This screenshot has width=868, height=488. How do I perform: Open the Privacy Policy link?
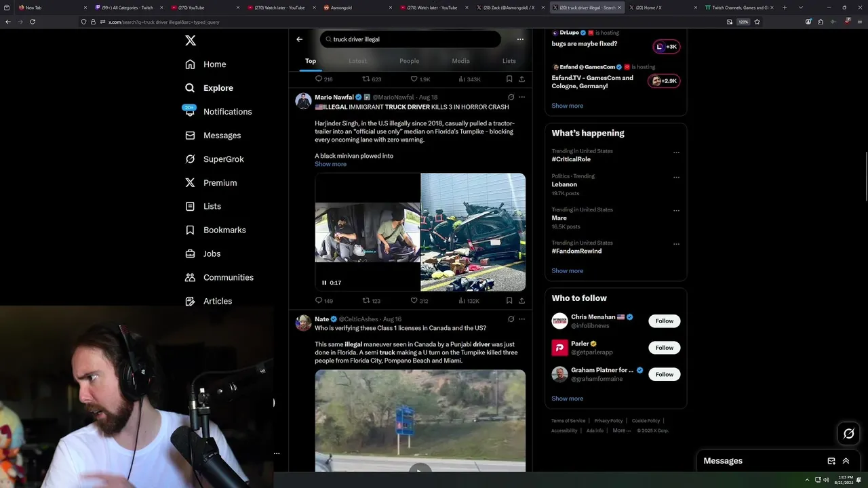click(608, 421)
